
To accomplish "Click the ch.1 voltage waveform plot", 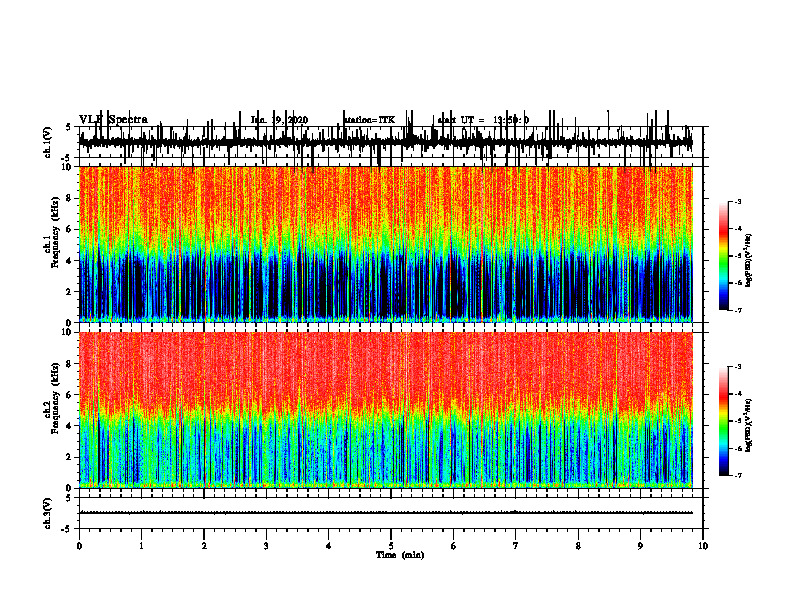I will [x=385, y=142].
